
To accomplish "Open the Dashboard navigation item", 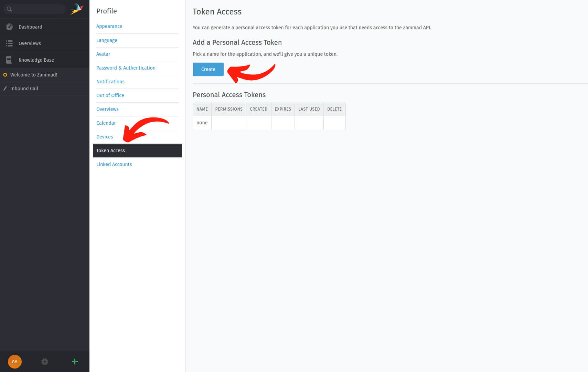I will (x=45, y=27).
